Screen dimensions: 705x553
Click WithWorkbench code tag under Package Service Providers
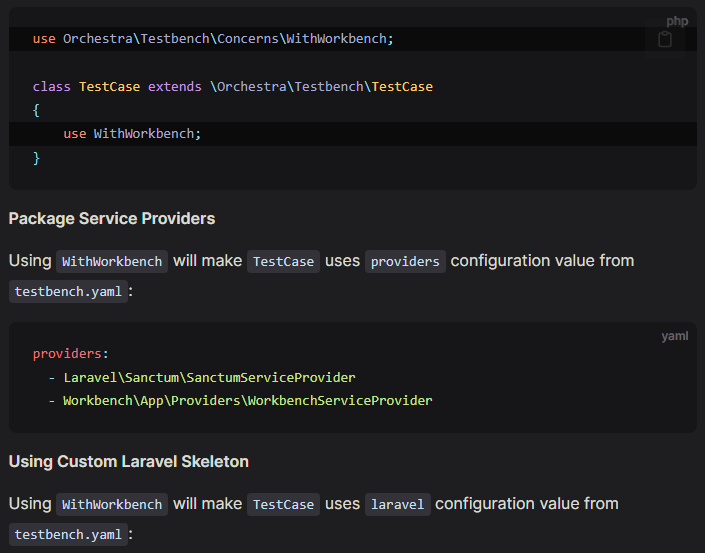112,261
